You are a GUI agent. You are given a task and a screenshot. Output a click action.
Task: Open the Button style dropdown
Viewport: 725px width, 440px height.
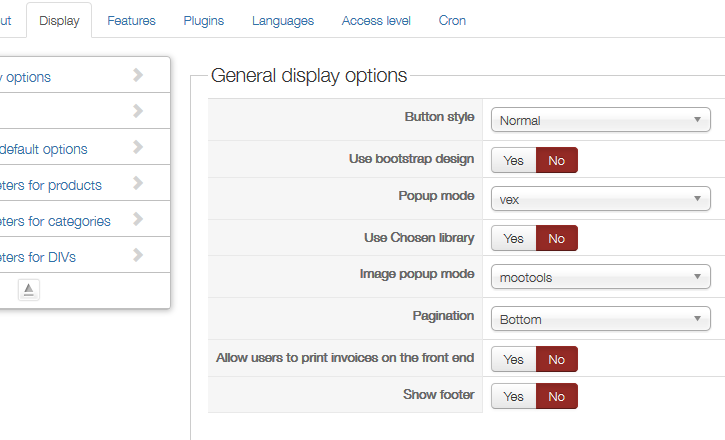[600, 121]
